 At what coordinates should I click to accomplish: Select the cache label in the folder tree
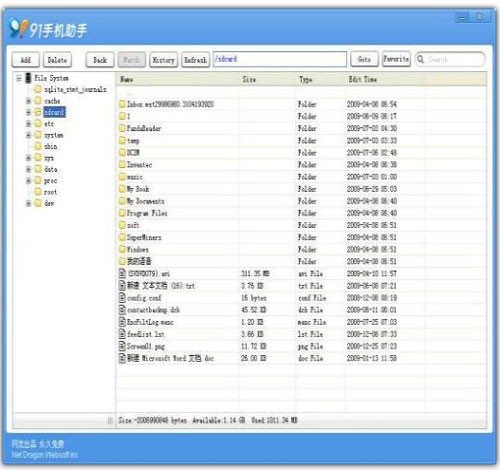52,101
